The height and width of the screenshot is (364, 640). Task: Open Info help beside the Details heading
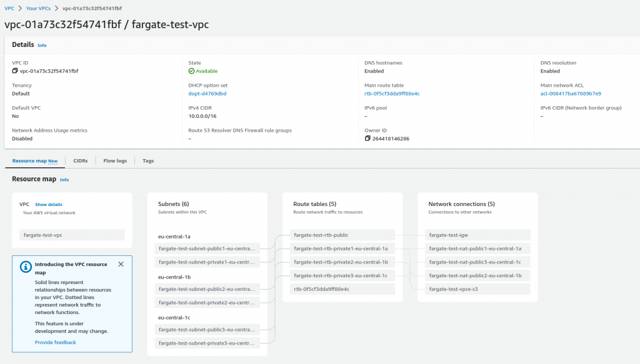coord(42,45)
